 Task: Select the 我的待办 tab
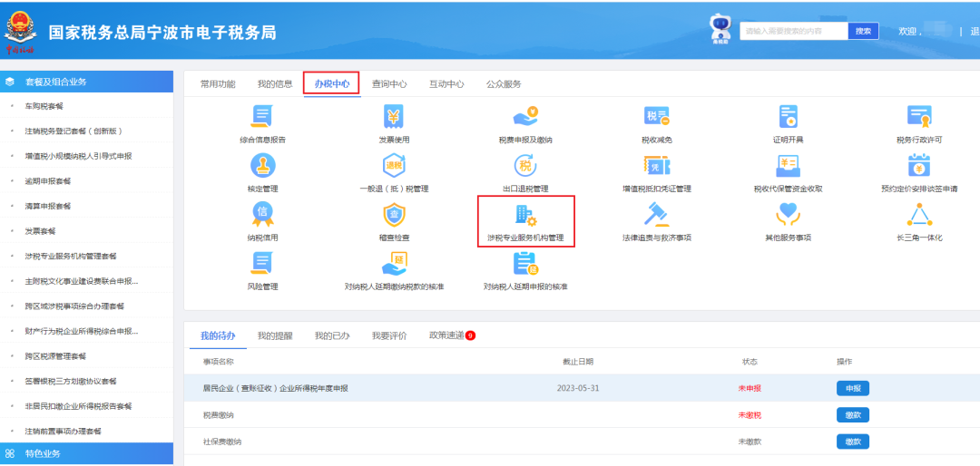coord(218,335)
